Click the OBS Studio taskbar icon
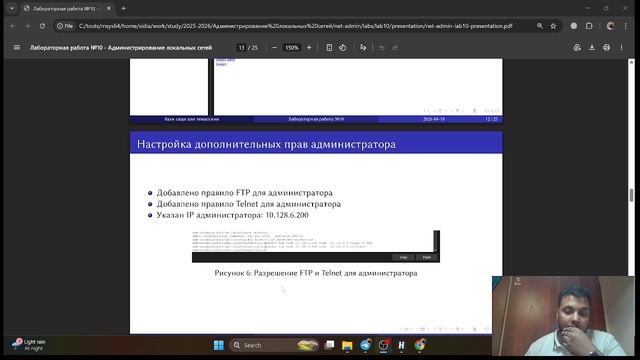The image size is (640, 360). pos(384,345)
